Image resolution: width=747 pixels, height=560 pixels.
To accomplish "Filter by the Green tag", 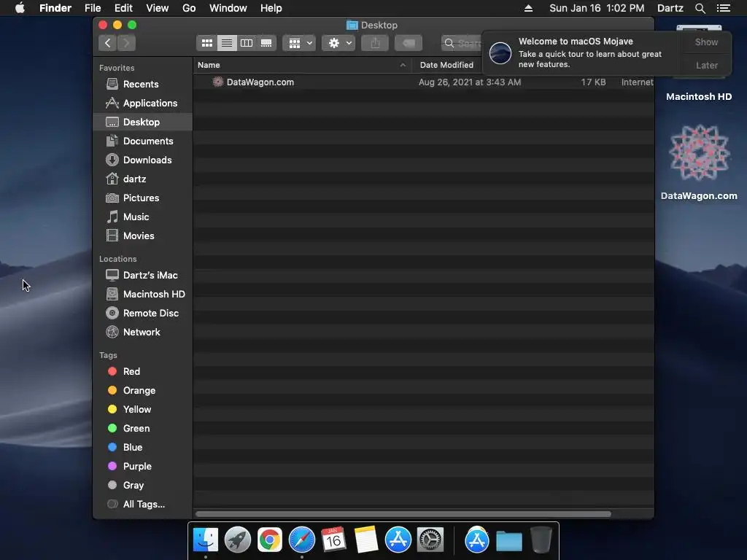I will point(142,429).
